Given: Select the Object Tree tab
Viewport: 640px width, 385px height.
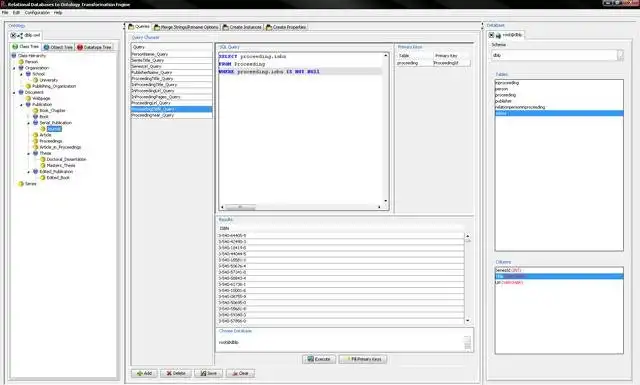Looking at the screenshot, I should [x=58, y=47].
